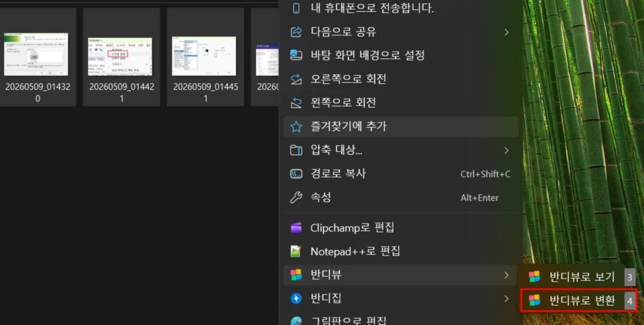The width and height of the screenshot is (644, 325).
Task: Expand the 반디집 submenu chevron
Action: [506, 299]
